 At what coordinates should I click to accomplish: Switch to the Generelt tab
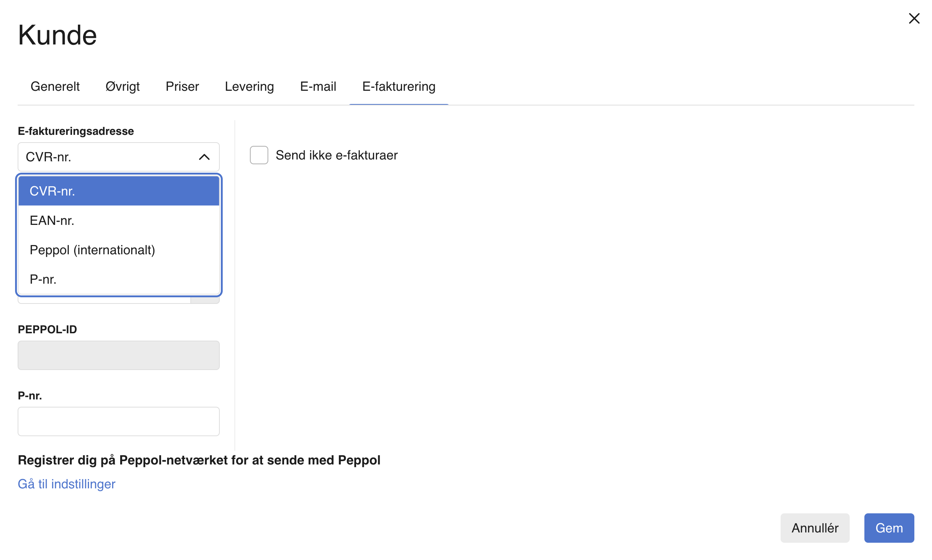(55, 86)
